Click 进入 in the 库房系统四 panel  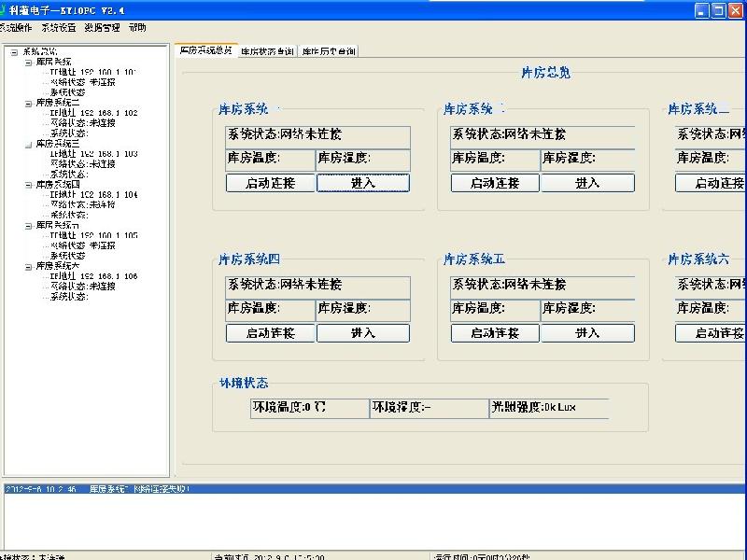pos(363,333)
